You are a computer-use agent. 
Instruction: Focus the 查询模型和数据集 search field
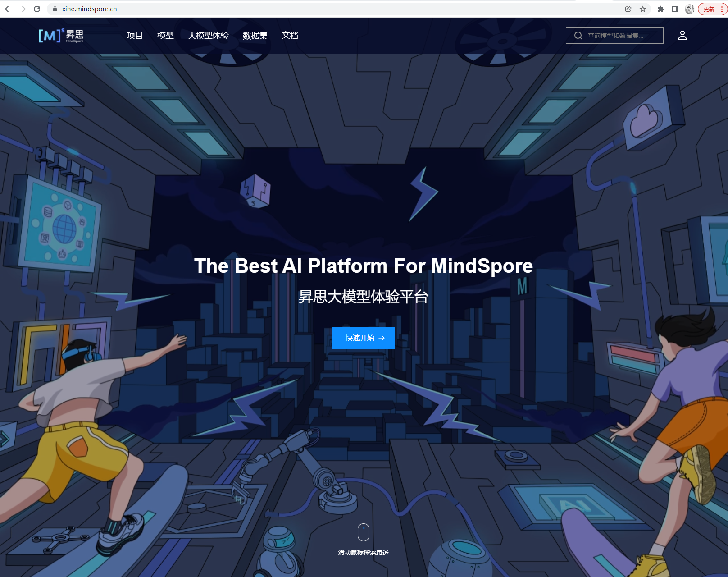(614, 36)
